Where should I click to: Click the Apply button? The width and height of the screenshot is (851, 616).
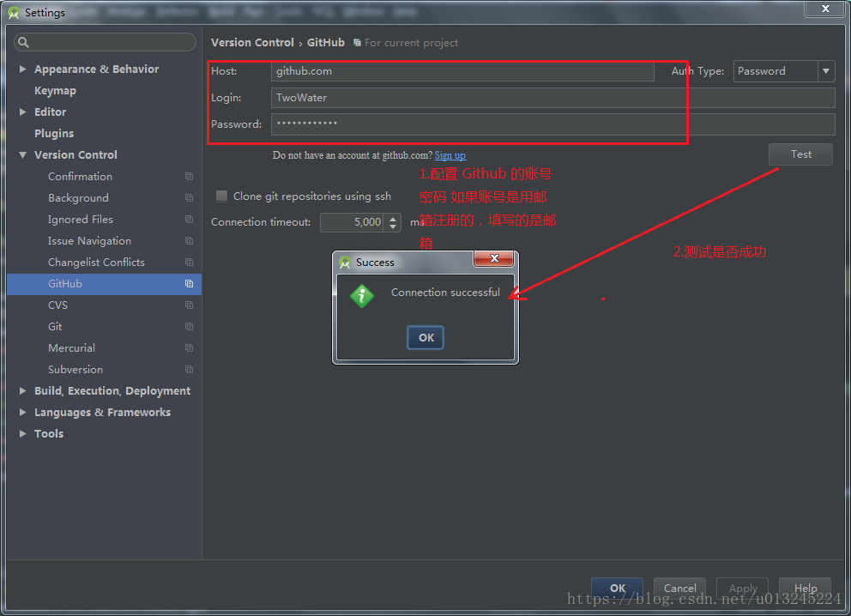(x=742, y=589)
